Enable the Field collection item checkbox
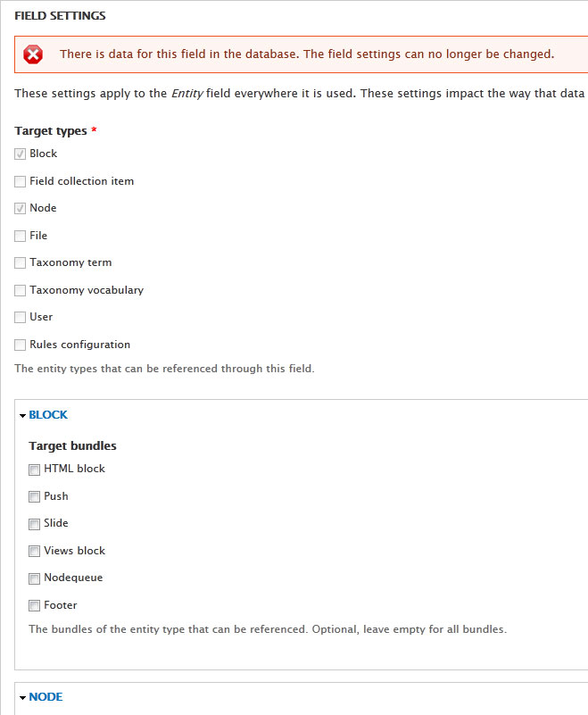Image resolution: width=588 pixels, height=715 pixels. (20, 181)
